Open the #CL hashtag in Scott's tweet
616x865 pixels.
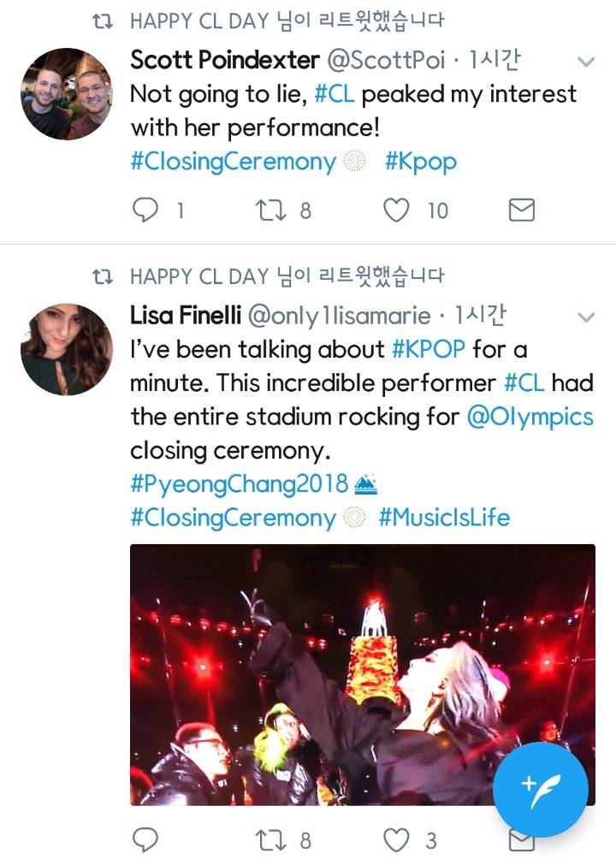[335, 93]
